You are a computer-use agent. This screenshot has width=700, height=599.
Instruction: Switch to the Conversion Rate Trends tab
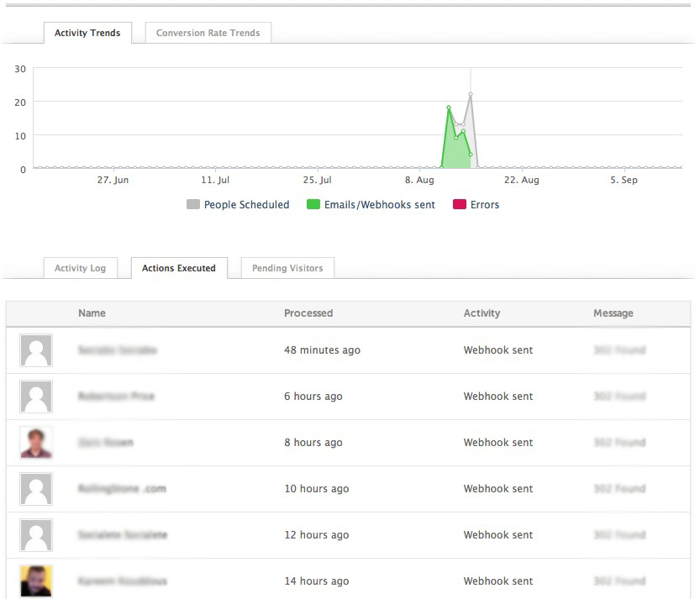(208, 34)
